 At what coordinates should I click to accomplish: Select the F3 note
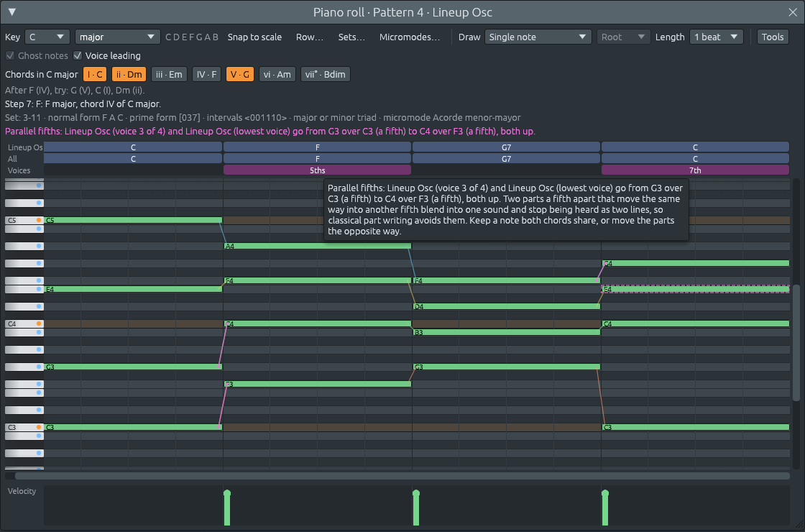tap(317, 384)
